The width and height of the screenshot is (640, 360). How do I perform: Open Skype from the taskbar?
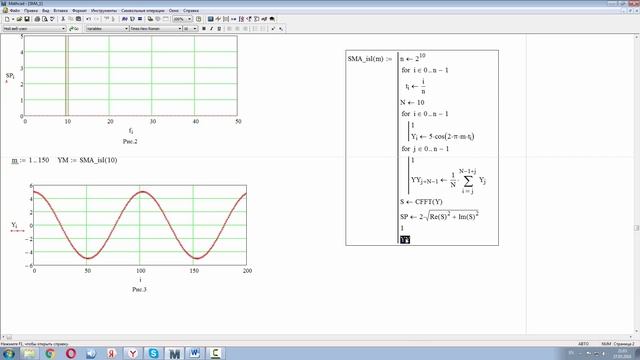click(x=153, y=353)
